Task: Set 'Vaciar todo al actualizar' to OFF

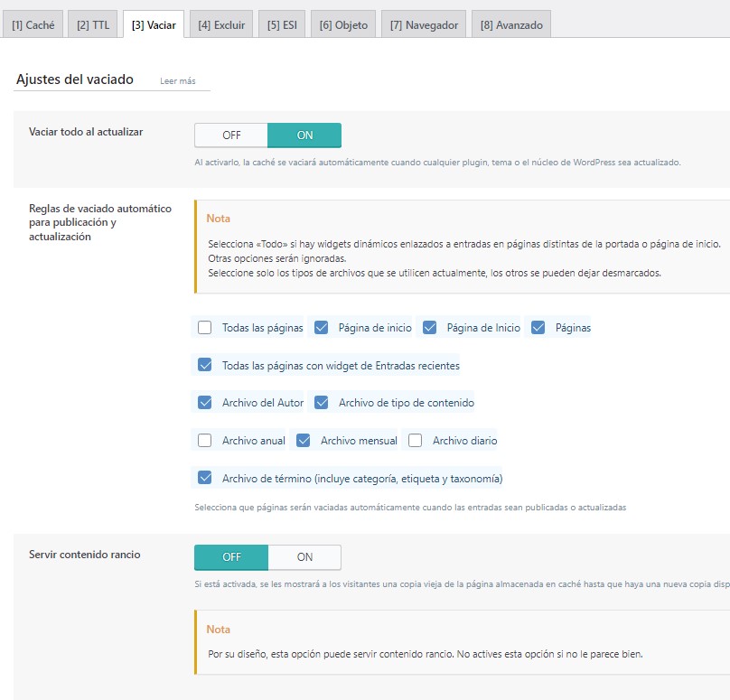Action: pyautogui.click(x=231, y=135)
